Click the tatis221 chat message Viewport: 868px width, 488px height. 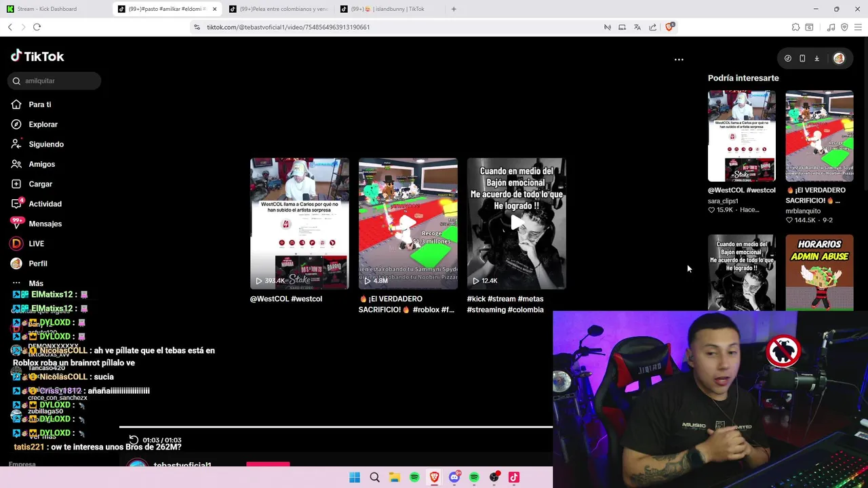[x=98, y=447]
